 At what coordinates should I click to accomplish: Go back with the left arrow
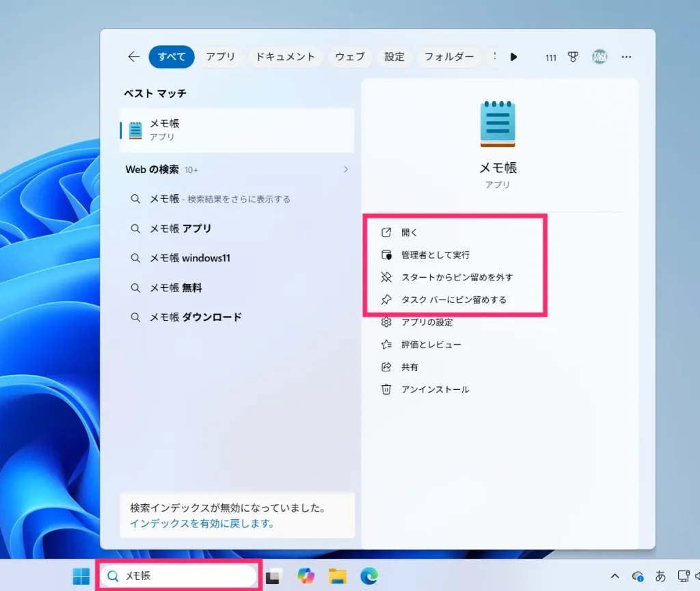click(134, 57)
